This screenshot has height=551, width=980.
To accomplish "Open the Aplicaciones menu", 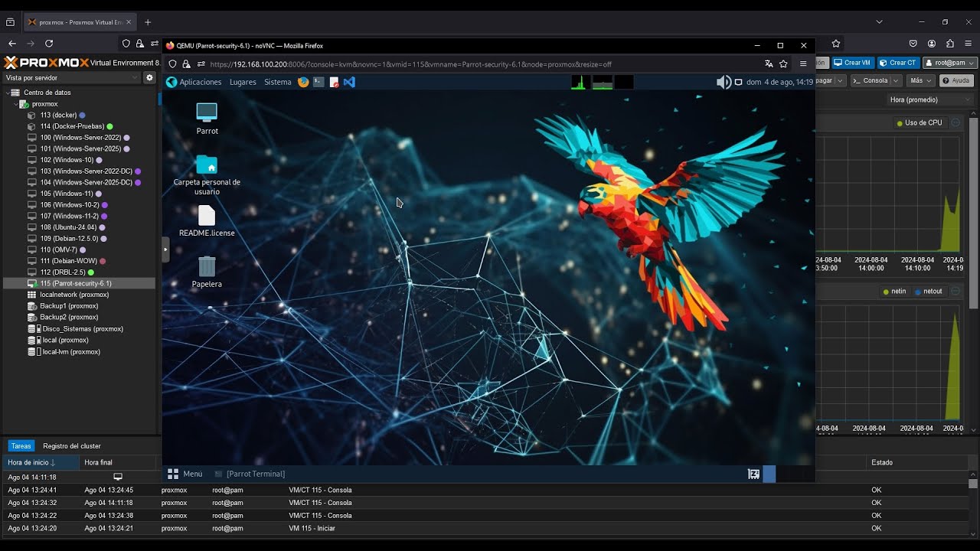I will (x=200, y=82).
